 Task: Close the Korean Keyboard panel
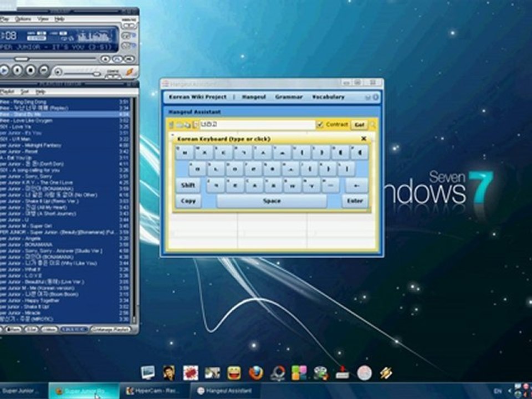point(364,139)
